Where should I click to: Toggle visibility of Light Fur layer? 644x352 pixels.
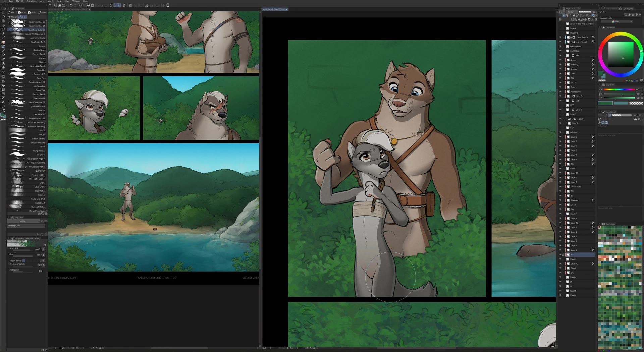(x=560, y=96)
